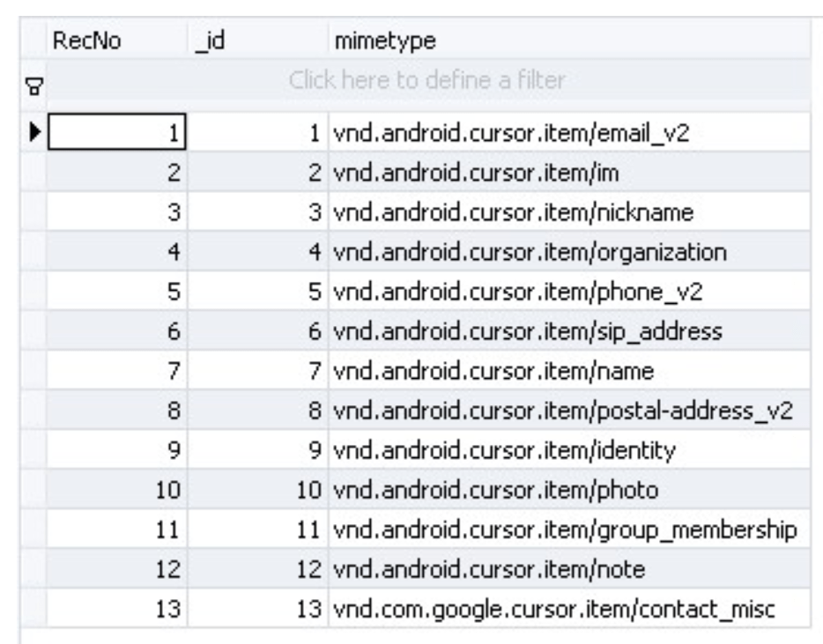Select the vnd.android.cursor.item/name cell
This screenshot has height=644, width=823.
tap(570, 371)
